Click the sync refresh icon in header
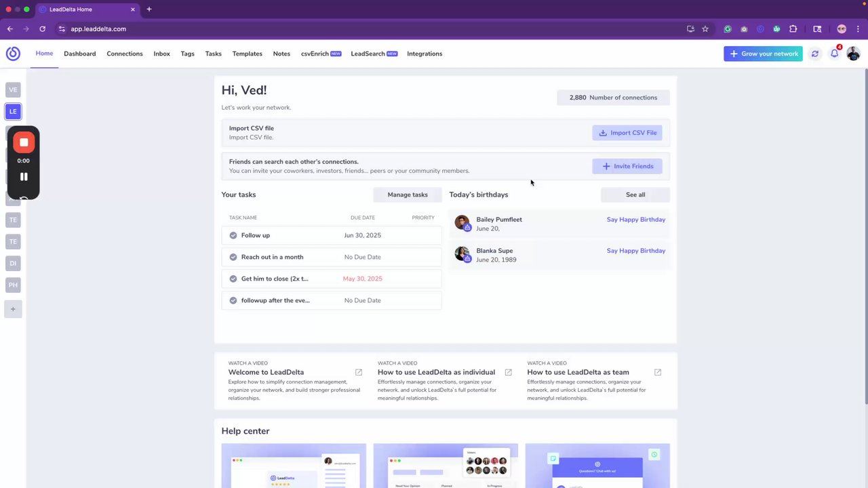The height and width of the screenshot is (488, 868). (815, 54)
